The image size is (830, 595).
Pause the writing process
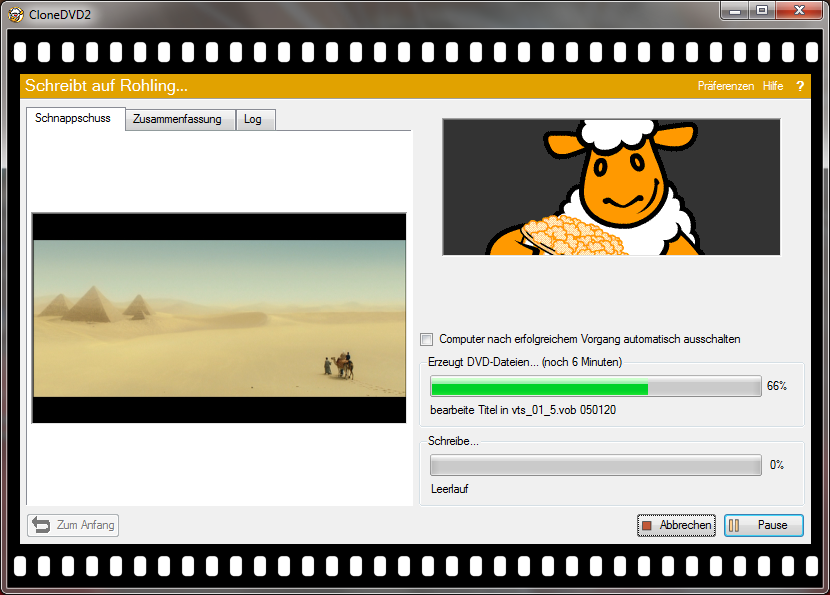tap(764, 525)
